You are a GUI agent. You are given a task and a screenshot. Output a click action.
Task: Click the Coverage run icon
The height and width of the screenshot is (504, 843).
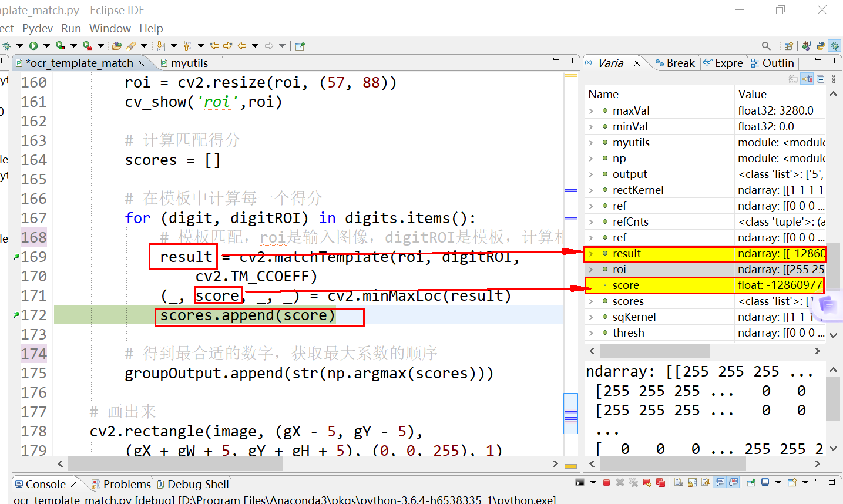(60, 46)
